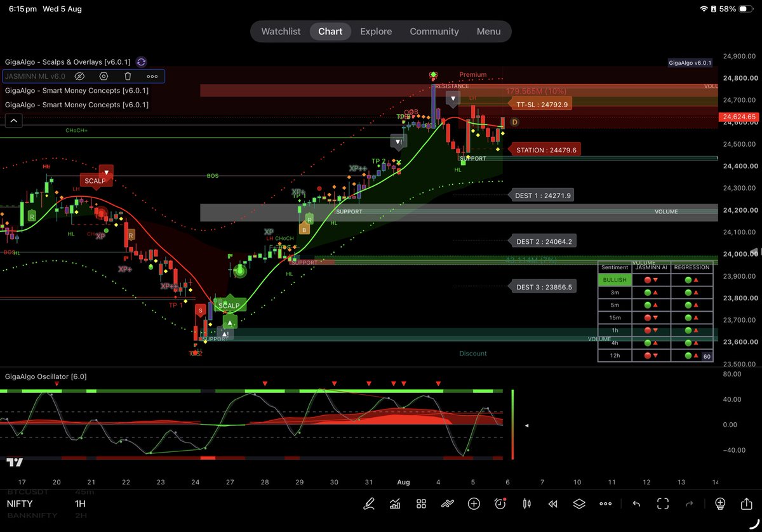Select the Chart tab
This screenshot has width=762, height=532.
pos(330,31)
